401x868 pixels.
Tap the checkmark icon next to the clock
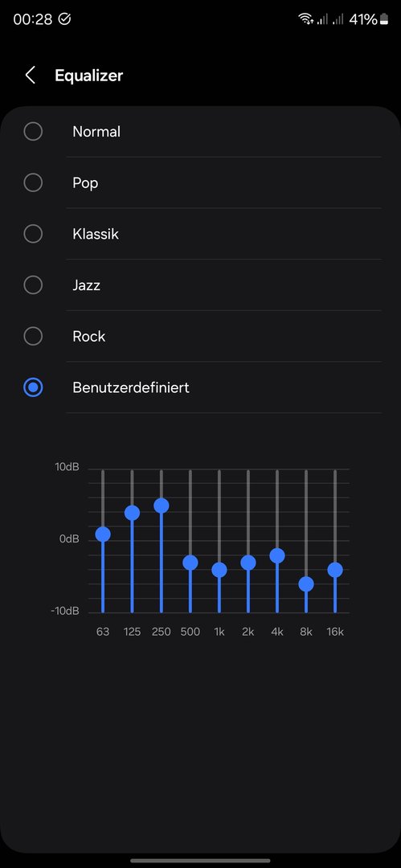pyautogui.click(x=65, y=19)
